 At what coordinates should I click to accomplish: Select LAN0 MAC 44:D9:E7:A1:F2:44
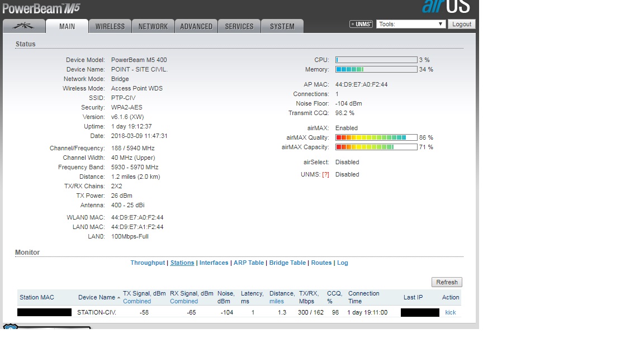[x=137, y=227]
